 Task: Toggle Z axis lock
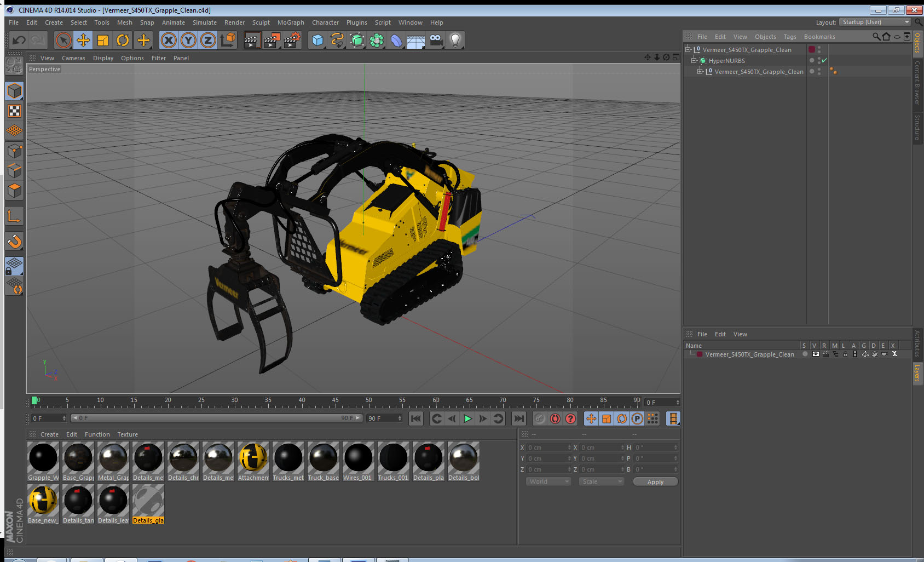click(208, 40)
